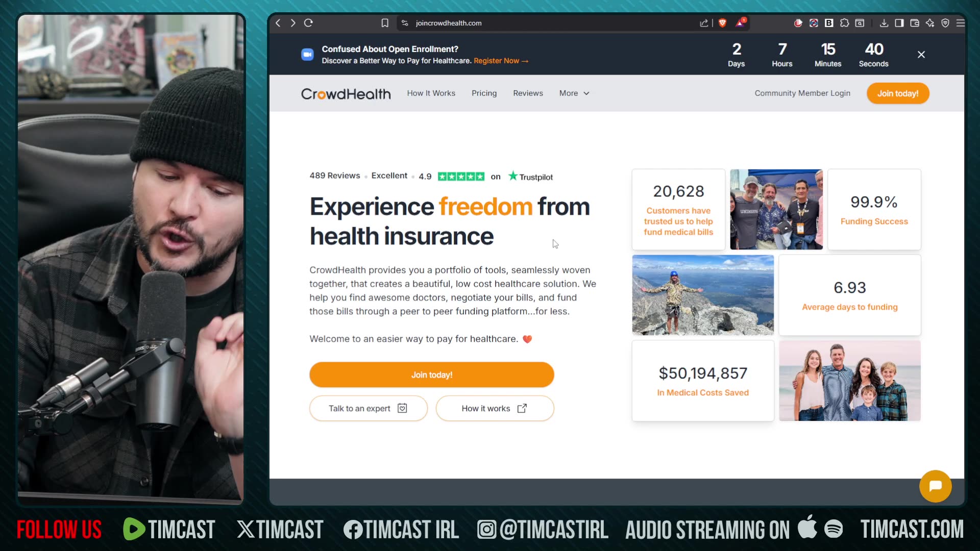The height and width of the screenshot is (551, 980).
Task: Expand the More dropdown menu
Action: tap(574, 93)
